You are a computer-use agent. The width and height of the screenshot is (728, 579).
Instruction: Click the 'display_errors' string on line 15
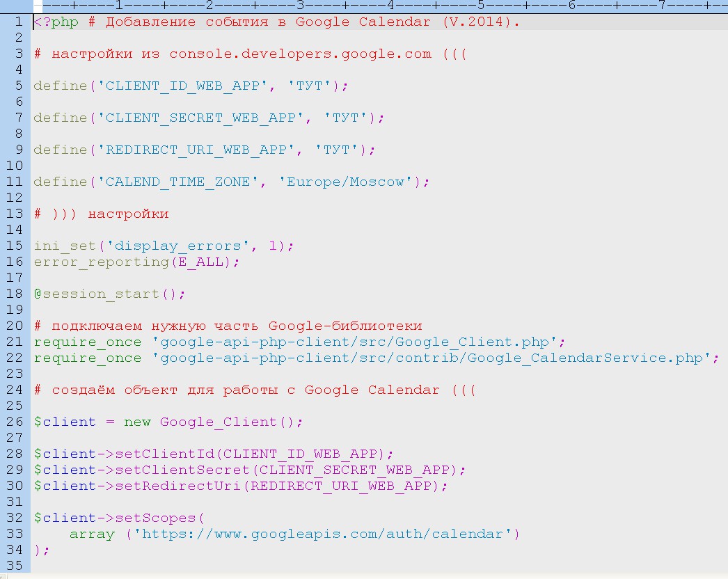[177, 246]
